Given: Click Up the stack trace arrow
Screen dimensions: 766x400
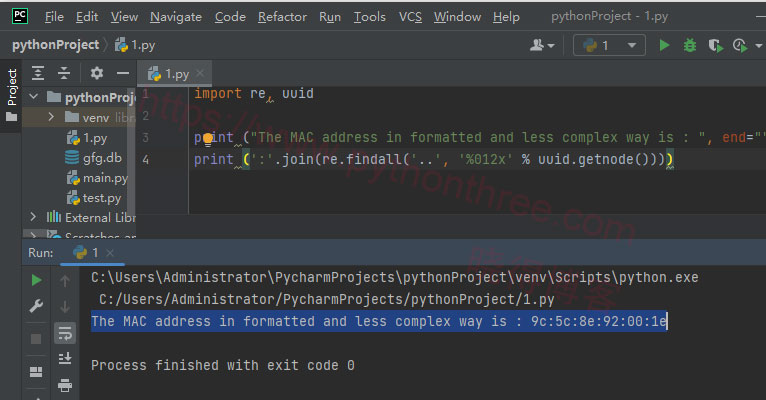Looking at the screenshot, I should point(64,280).
